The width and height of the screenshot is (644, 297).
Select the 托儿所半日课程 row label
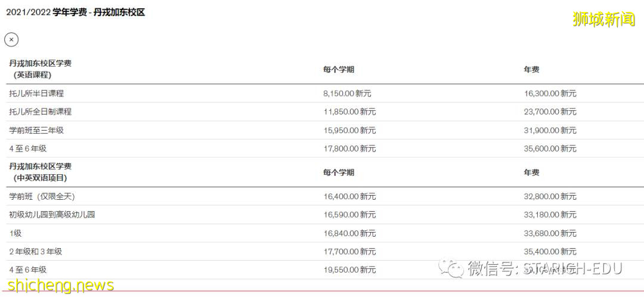[36, 94]
